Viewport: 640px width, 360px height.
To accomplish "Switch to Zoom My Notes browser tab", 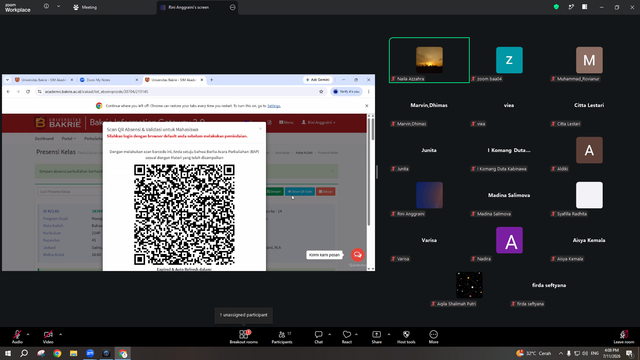I will point(109,80).
